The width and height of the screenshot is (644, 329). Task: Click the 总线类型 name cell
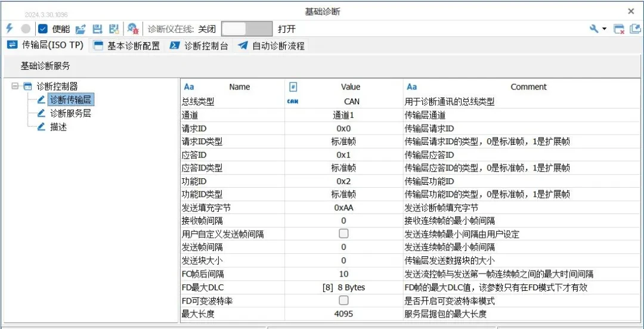[233, 102]
